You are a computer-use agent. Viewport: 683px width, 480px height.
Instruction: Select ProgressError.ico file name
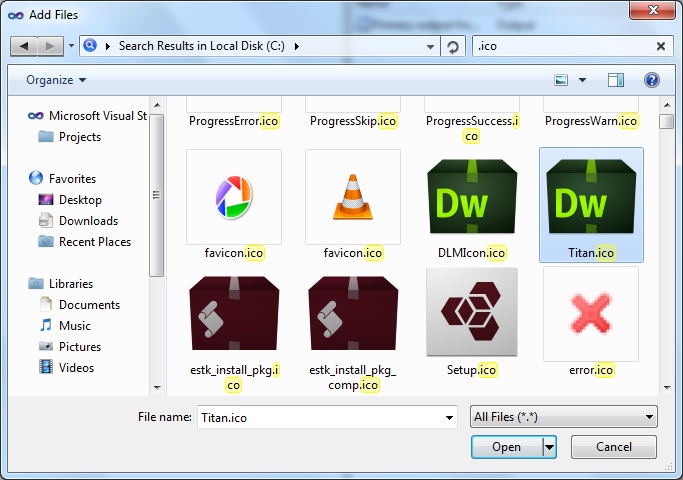234,121
